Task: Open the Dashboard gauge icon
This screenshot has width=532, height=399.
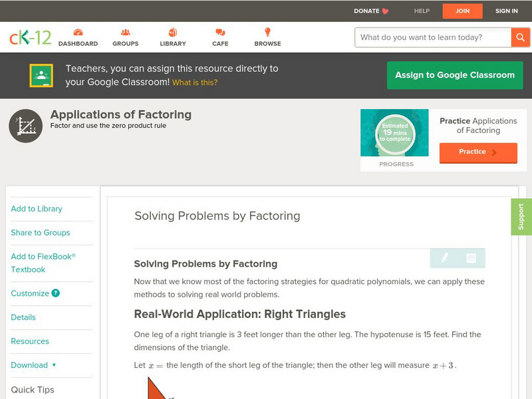Action: [78, 32]
